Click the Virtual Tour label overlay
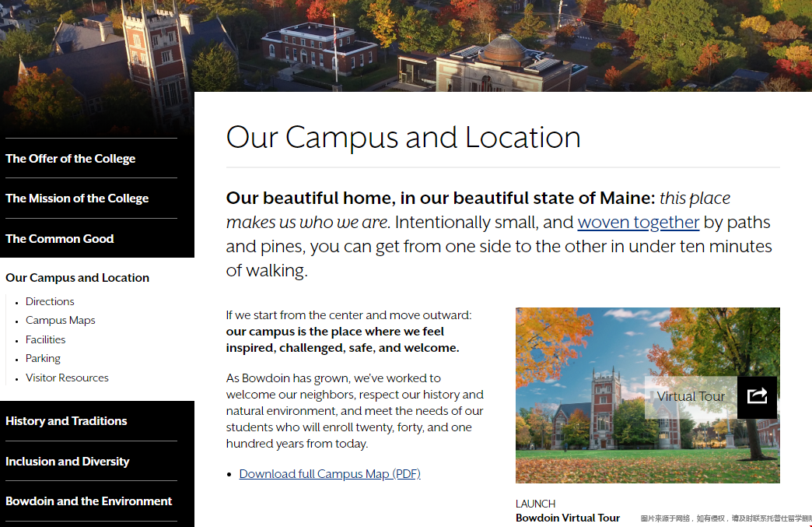The height and width of the screenshot is (527, 812). coord(690,397)
